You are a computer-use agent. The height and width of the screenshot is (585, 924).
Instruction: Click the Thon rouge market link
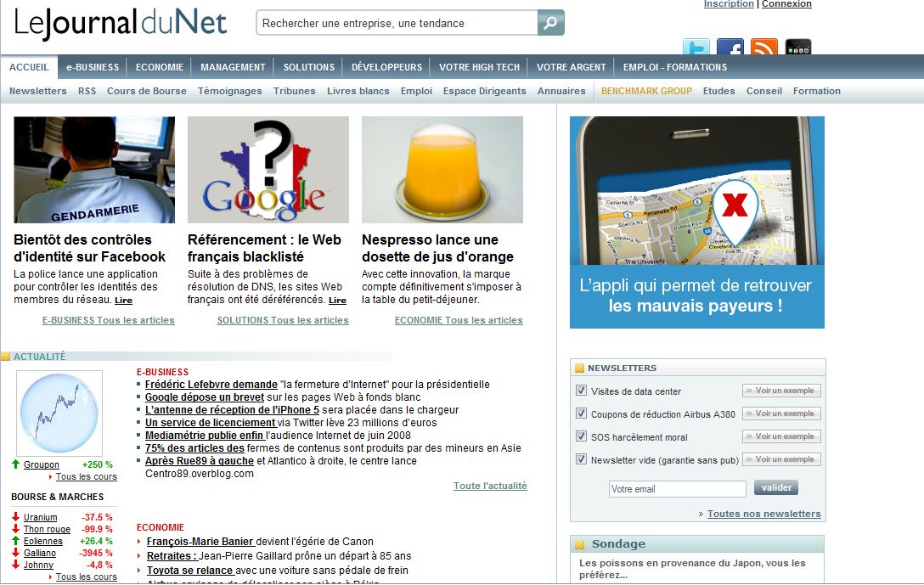pos(48,529)
